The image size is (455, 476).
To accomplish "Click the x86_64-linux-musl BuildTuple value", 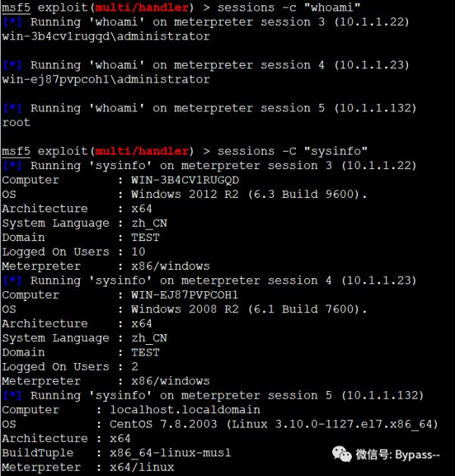I will pos(171,453).
